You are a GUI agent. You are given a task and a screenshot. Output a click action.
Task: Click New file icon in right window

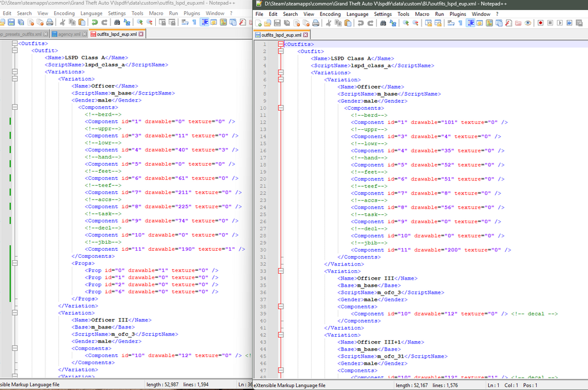258,23
